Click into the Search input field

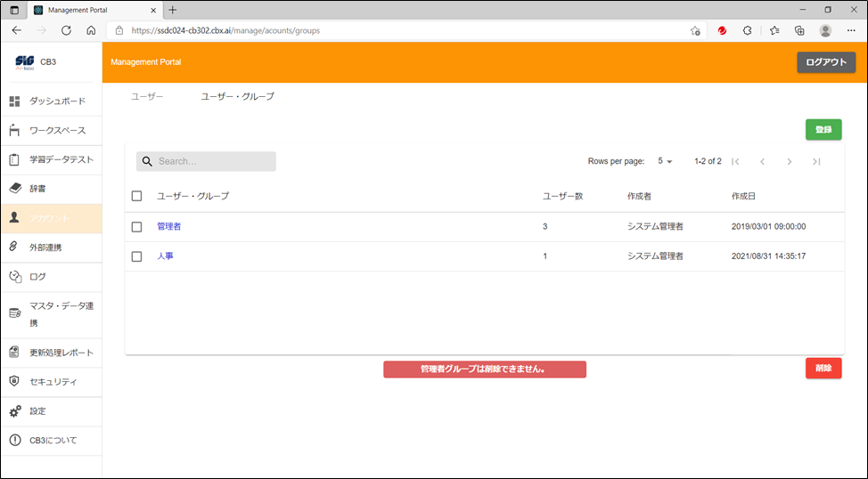pyautogui.click(x=214, y=161)
